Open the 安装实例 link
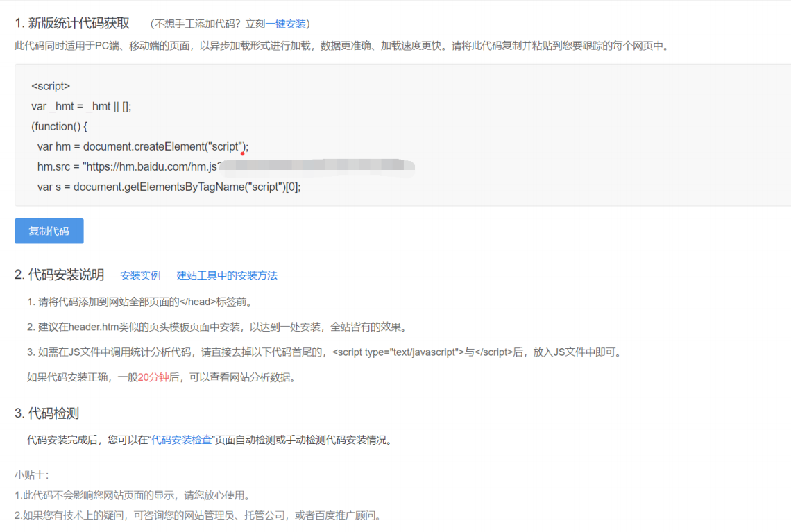Screen dimensions: 791x532 (x=140, y=275)
